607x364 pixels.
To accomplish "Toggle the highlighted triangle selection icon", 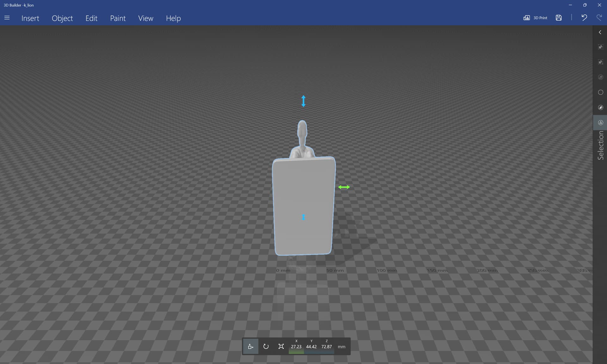I will coord(600,123).
